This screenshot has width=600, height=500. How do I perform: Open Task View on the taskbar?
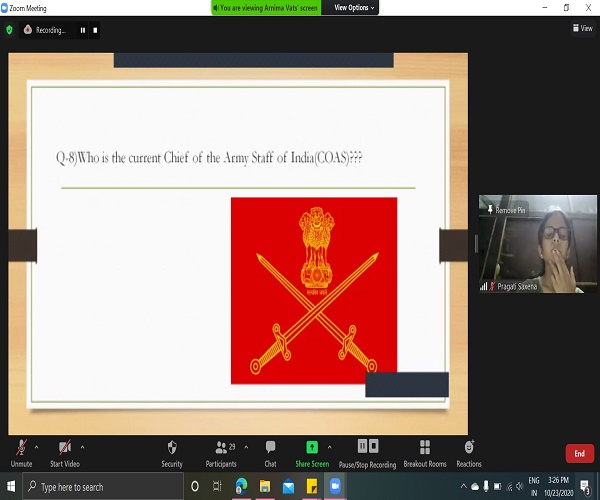217,486
